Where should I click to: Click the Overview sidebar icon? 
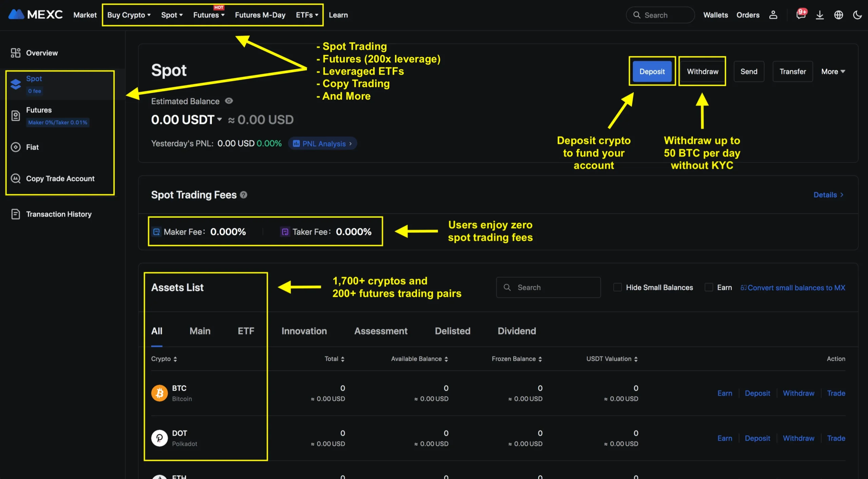click(16, 53)
